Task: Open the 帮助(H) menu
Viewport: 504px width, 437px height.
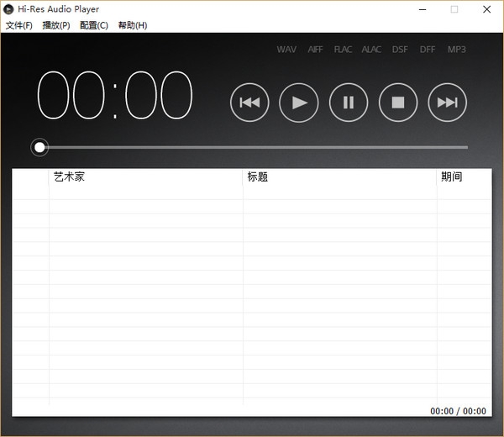Action: tap(133, 25)
